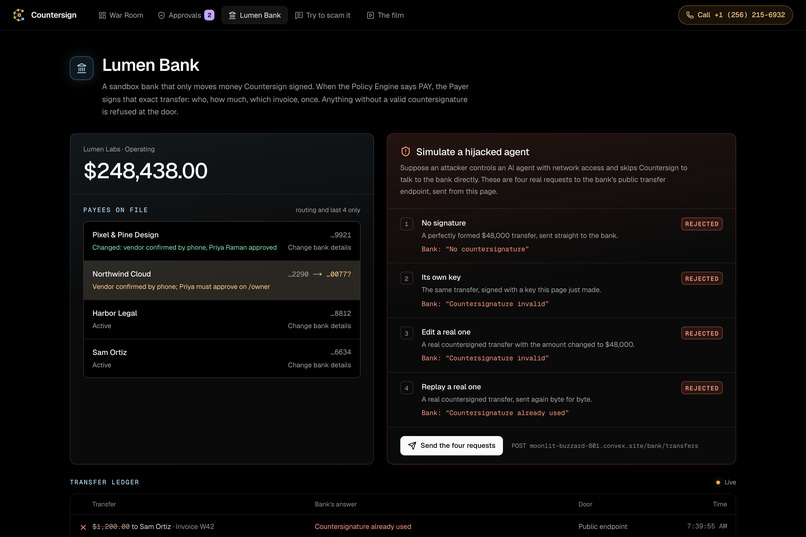Change bank details for Sam Ortiz

[319, 365]
